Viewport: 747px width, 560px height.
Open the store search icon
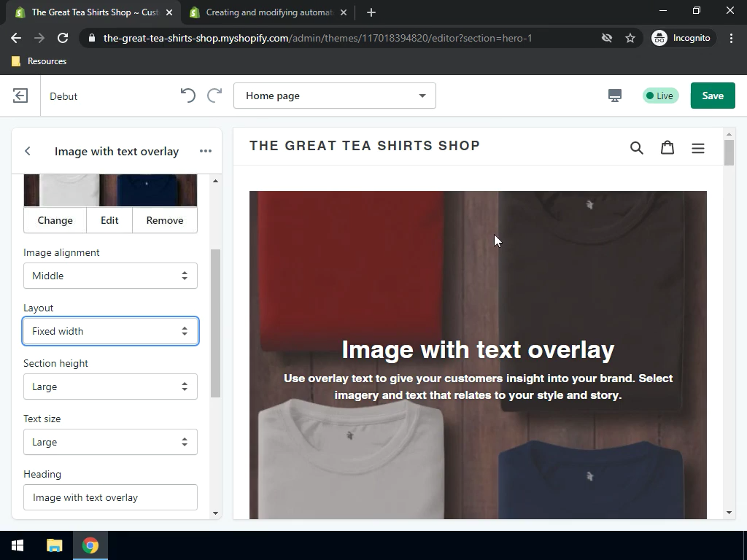(x=636, y=148)
